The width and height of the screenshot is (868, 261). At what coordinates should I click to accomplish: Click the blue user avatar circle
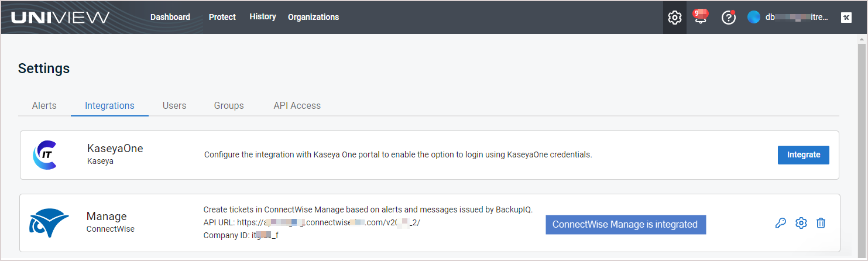[753, 17]
